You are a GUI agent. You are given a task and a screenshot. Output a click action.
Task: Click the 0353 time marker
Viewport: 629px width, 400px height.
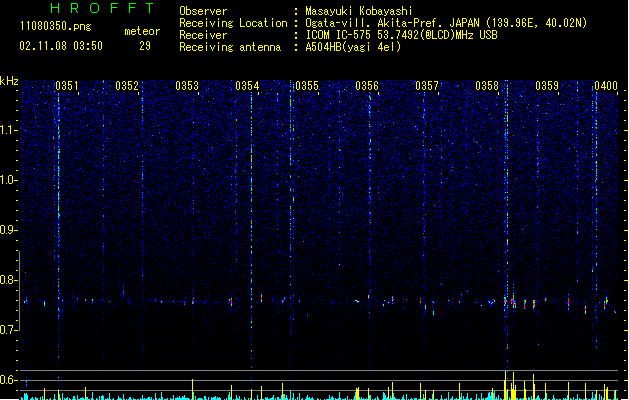pos(187,86)
